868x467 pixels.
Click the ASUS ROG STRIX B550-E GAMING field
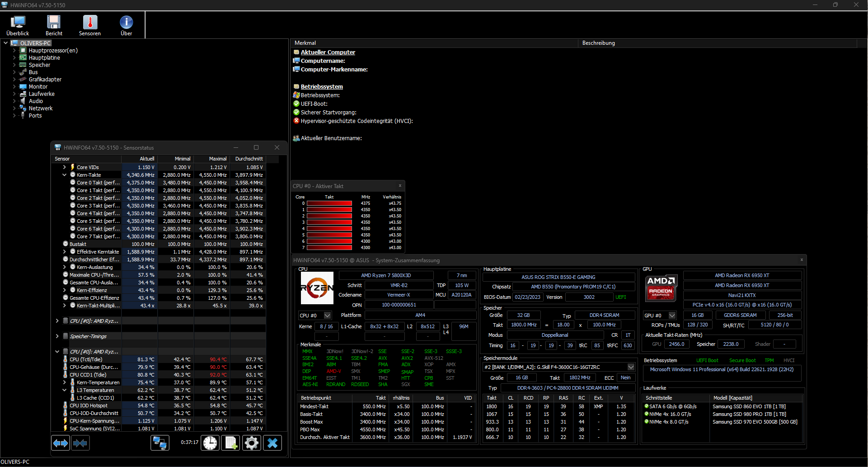(558, 277)
